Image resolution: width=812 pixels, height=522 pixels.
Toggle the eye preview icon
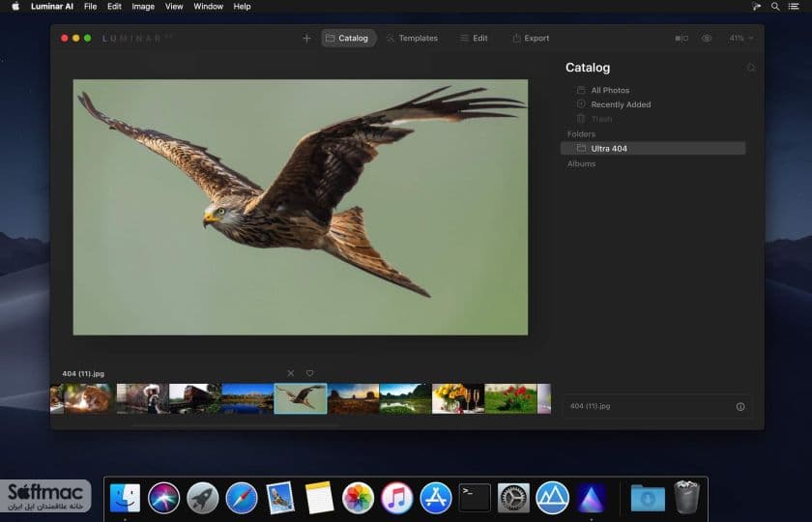click(707, 39)
